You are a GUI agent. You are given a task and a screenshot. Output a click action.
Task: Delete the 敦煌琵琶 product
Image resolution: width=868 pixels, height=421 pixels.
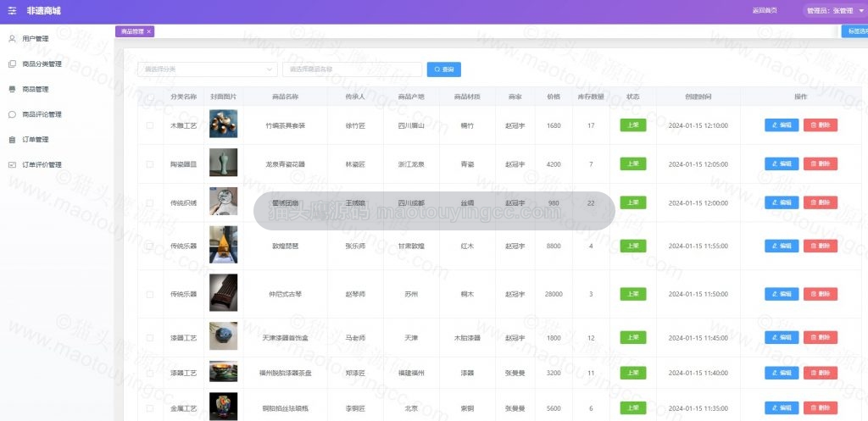point(821,246)
